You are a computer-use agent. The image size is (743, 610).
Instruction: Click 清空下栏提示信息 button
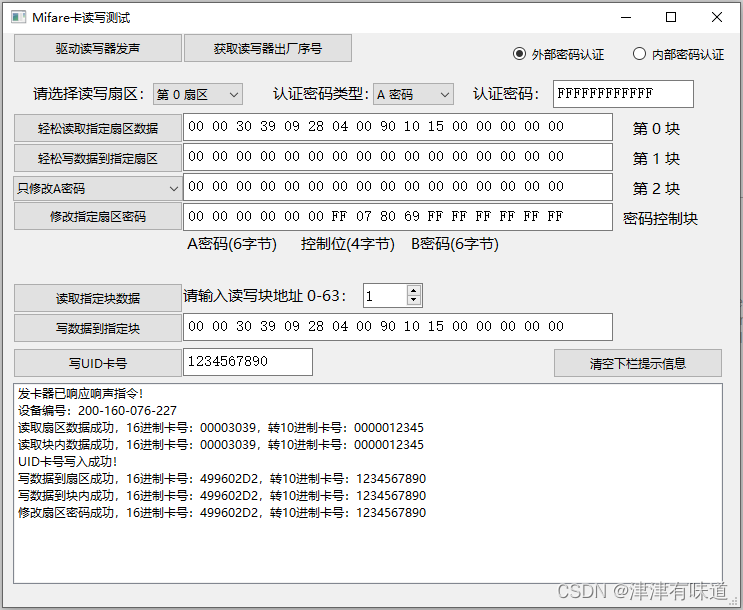click(638, 363)
